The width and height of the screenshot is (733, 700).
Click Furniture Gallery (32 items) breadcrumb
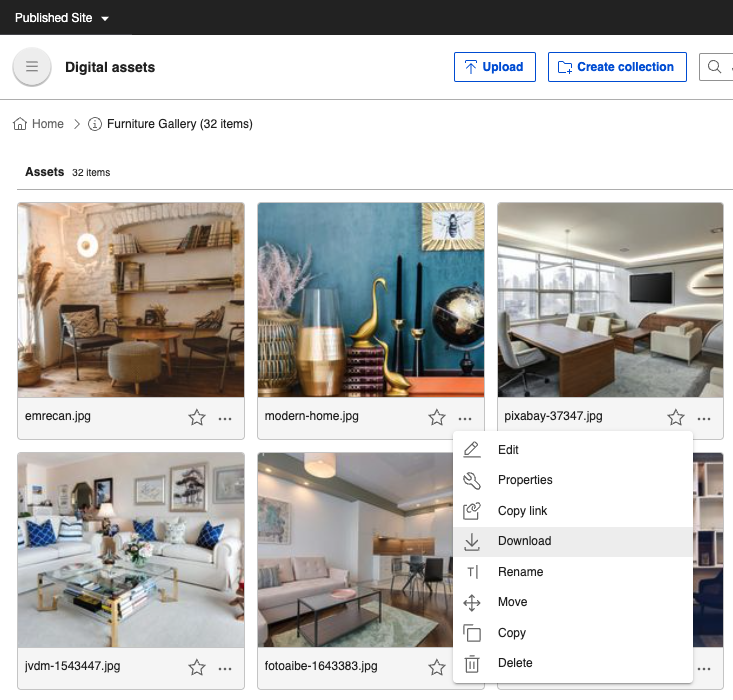point(180,124)
